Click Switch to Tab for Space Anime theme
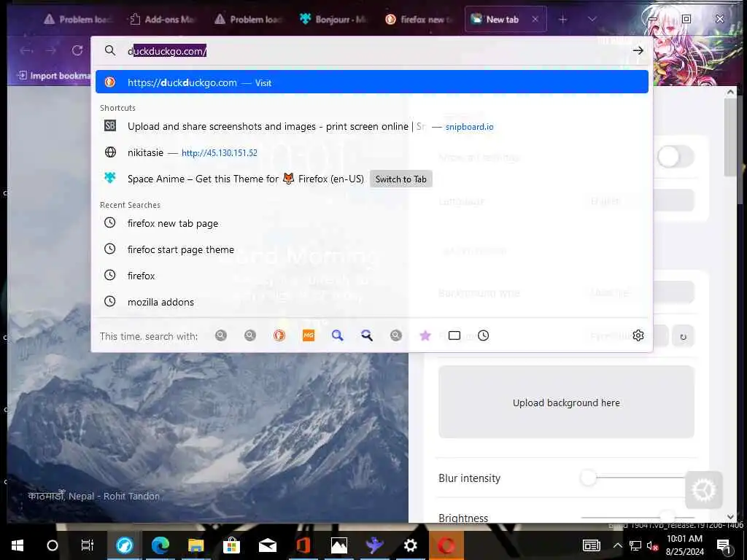The image size is (747, 560). coord(400,179)
